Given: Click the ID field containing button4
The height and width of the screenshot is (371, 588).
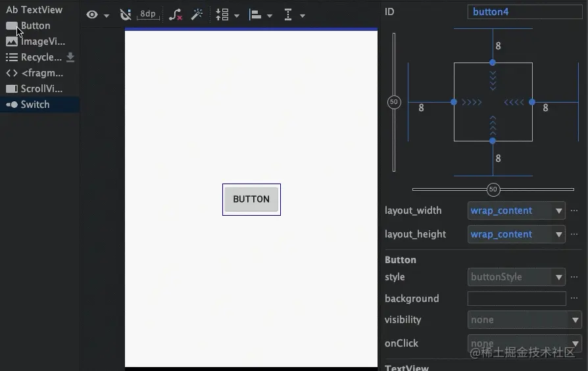Looking at the screenshot, I should (525, 12).
